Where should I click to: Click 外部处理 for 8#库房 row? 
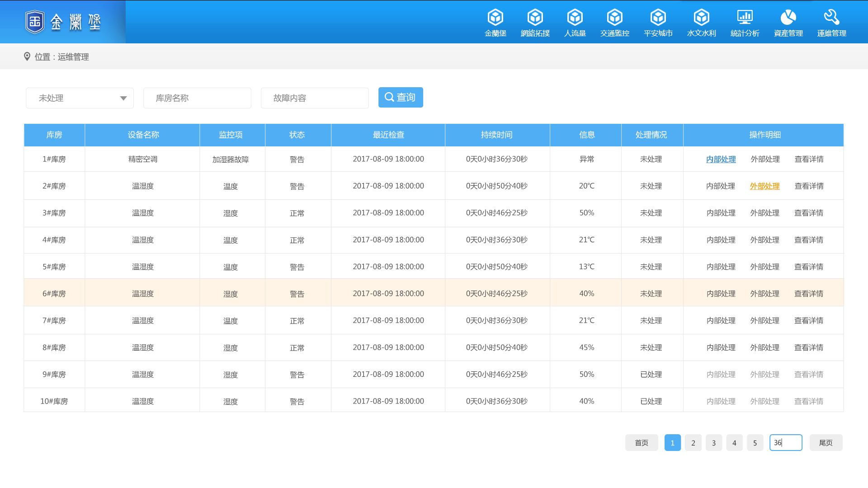765,347
